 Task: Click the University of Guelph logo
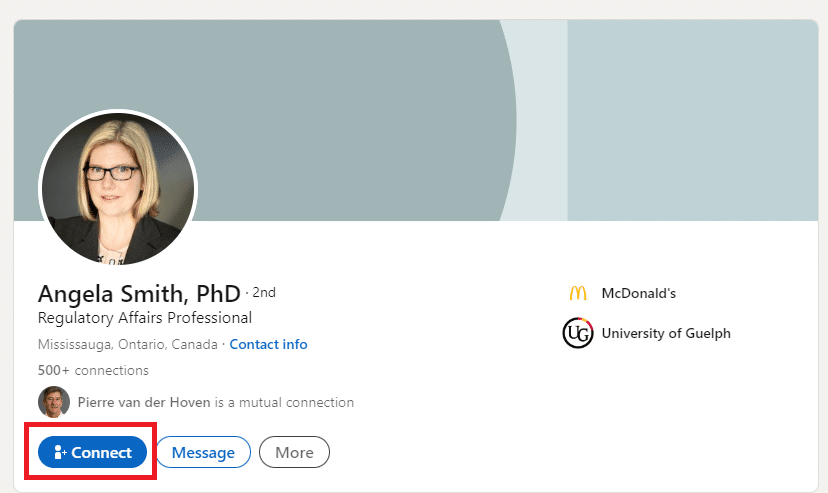coord(577,333)
